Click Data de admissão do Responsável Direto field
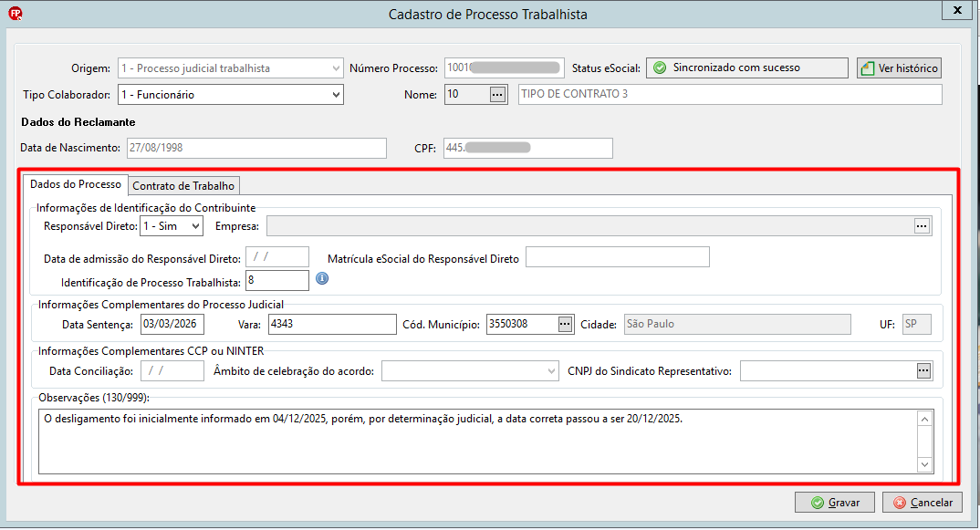Image resolution: width=980 pixels, height=530 pixels. (x=277, y=257)
